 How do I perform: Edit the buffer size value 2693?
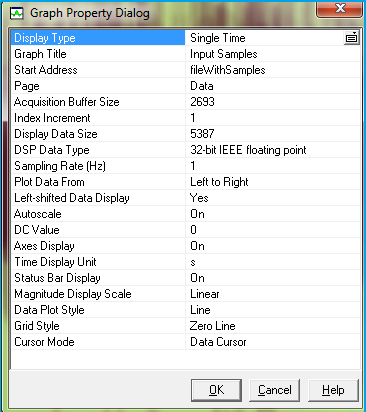[x=202, y=102]
